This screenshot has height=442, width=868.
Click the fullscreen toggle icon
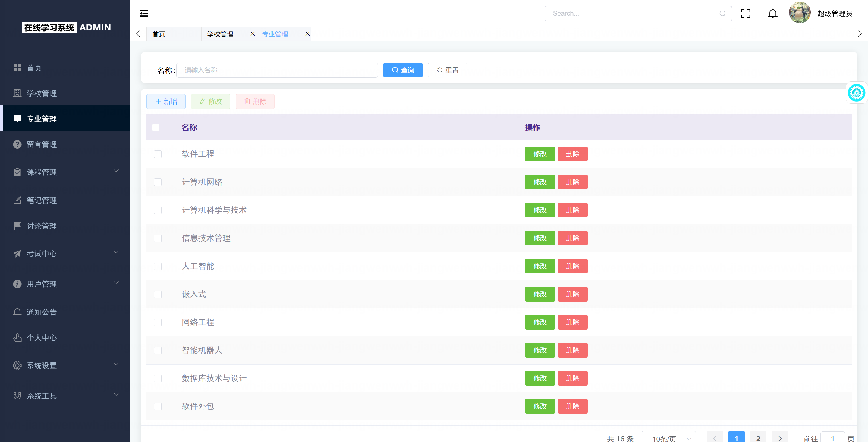(745, 14)
